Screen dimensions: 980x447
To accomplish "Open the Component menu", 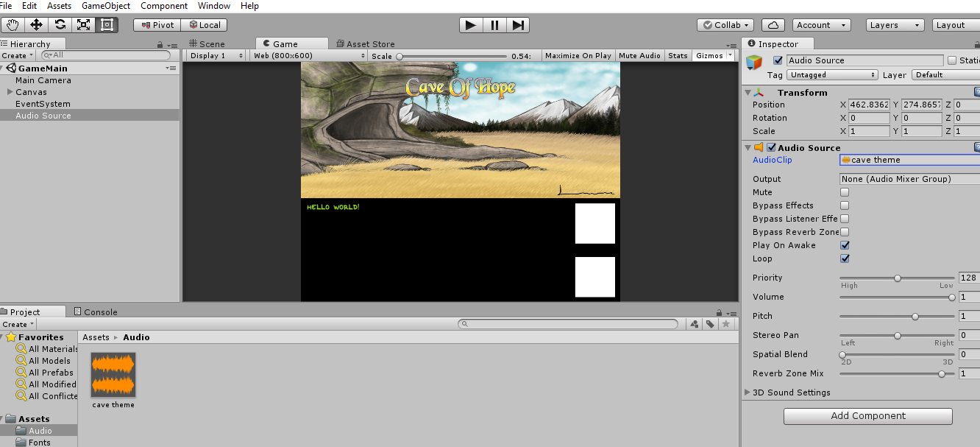I will coord(164,6).
